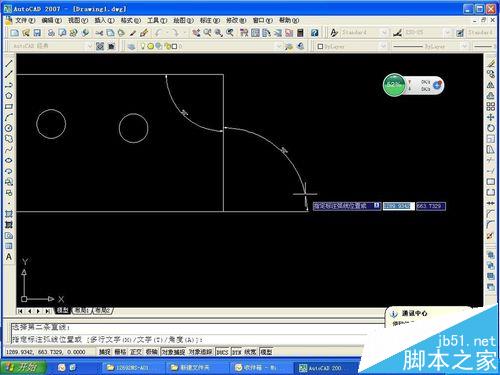Click the Open file icon
Viewport: 500px width, 375px height.
26,33
